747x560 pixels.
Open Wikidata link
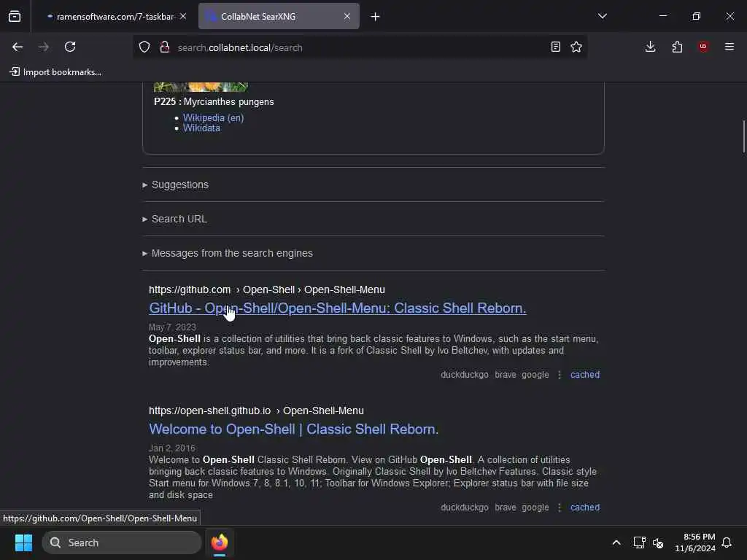pos(201,128)
